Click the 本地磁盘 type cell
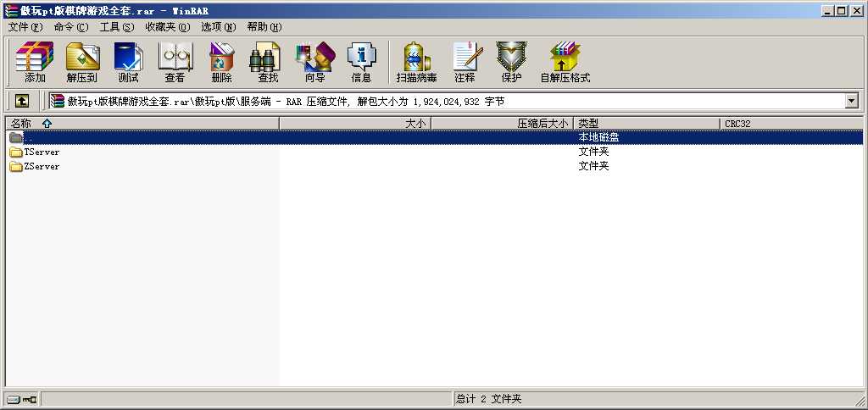The image size is (868, 410). (x=598, y=137)
